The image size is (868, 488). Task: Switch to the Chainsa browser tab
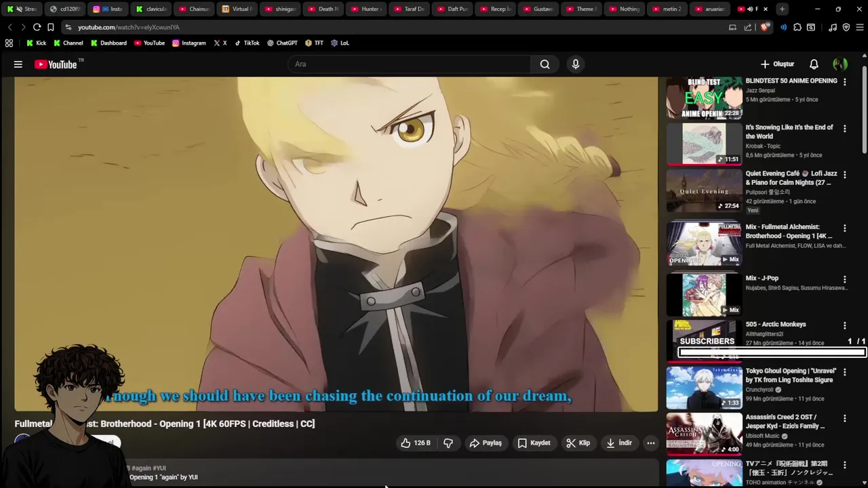pyautogui.click(x=193, y=9)
